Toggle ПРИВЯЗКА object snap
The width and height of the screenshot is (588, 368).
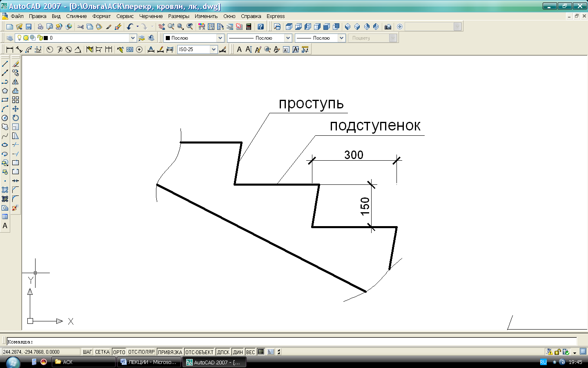(170, 352)
